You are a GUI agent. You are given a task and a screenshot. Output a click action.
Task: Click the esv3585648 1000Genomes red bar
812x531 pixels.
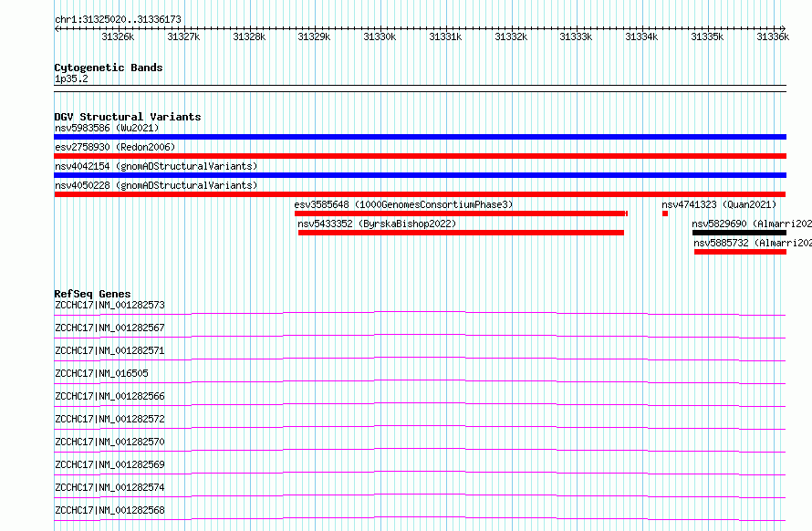pos(461,213)
